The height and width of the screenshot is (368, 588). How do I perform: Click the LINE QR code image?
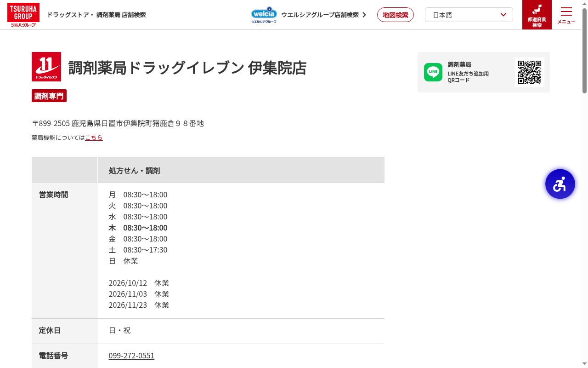coord(530,72)
